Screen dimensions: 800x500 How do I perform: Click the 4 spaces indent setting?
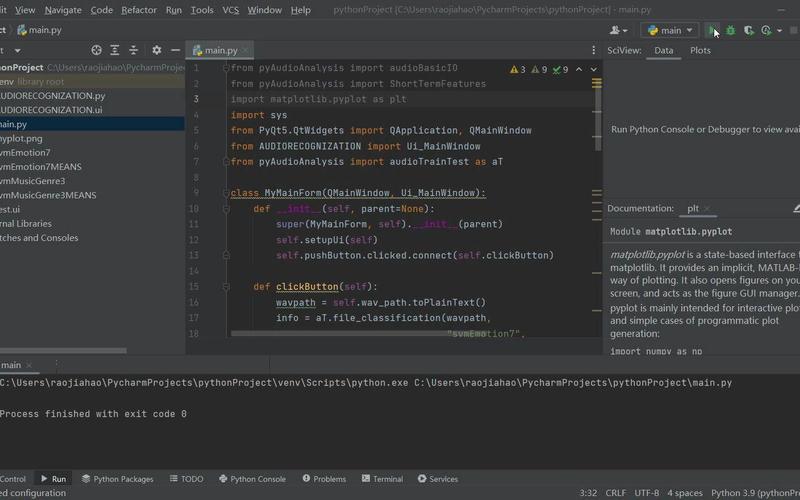coord(685,493)
